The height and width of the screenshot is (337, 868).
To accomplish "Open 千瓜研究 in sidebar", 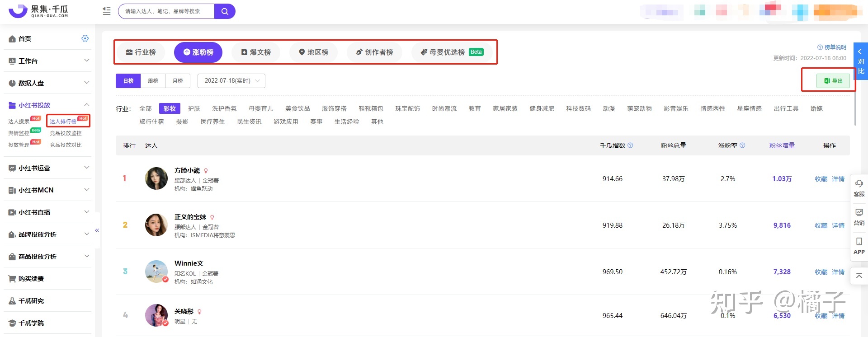I will point(31,301).
